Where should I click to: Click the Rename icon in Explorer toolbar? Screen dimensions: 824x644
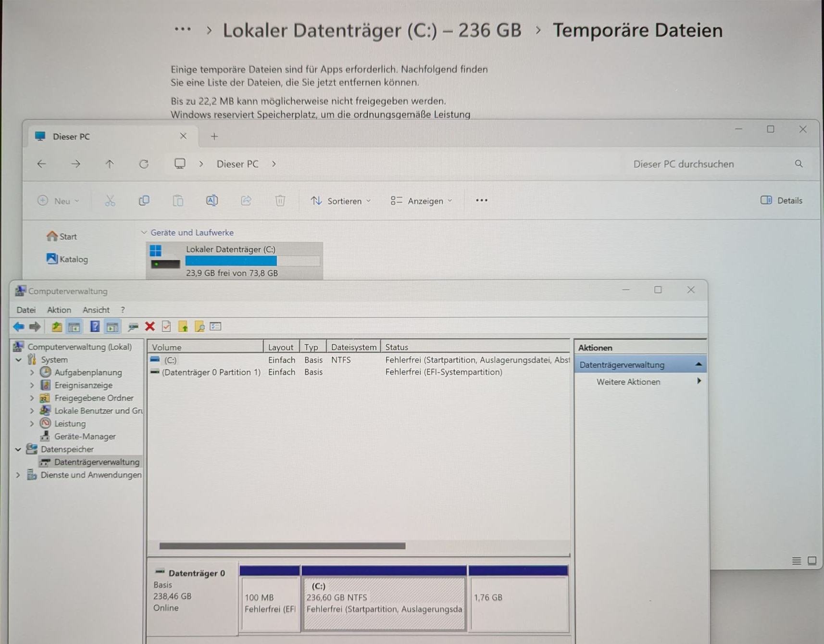(x=212, y=201)
